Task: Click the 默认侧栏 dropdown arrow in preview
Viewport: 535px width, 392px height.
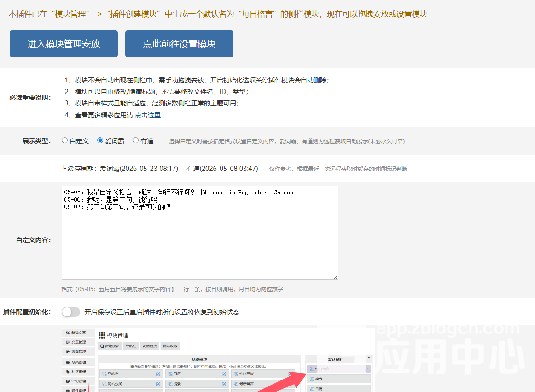Action: click(369, 358)
